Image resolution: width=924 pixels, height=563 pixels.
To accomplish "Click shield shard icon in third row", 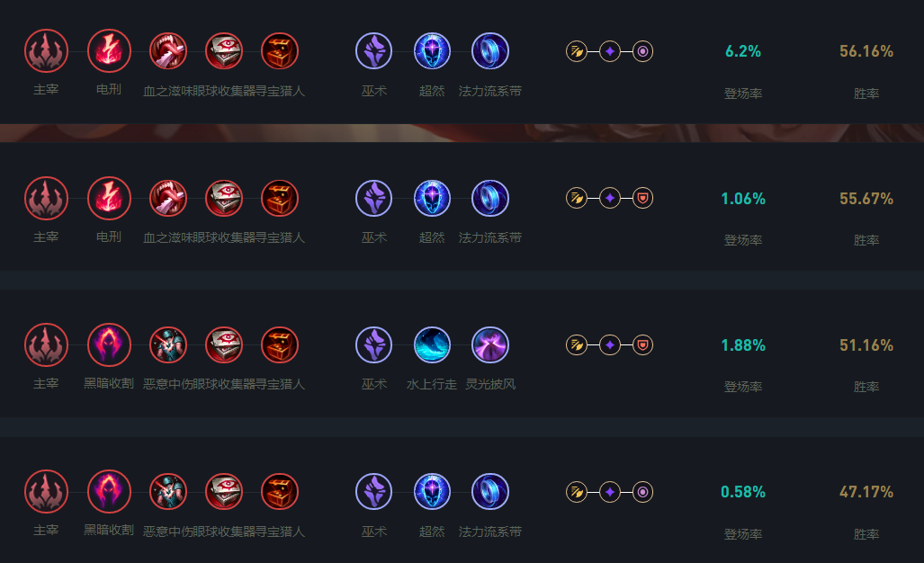I will [x=643, y=344].
